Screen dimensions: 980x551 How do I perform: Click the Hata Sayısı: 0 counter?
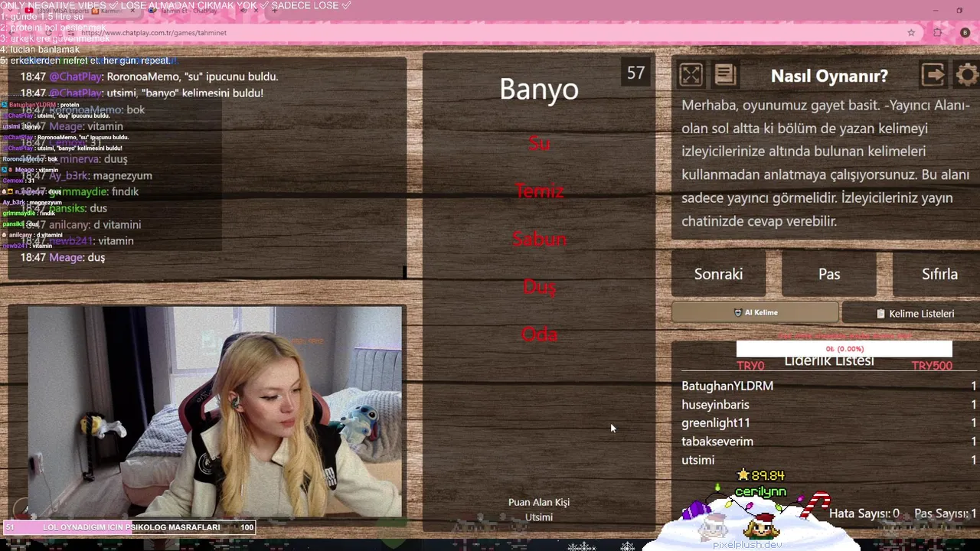click(864, 514)
